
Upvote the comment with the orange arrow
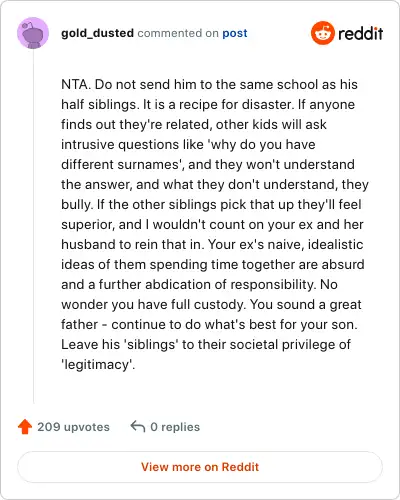click(x=25, y=426)
